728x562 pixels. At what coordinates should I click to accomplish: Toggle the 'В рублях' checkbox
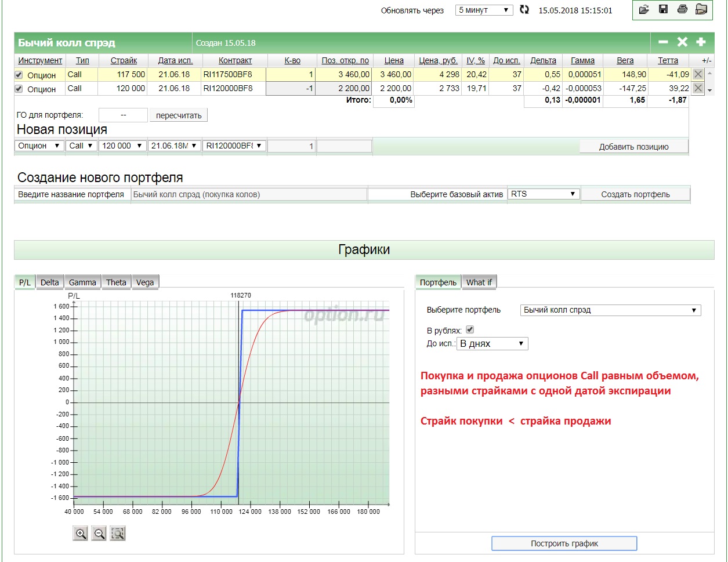[470, 330]
